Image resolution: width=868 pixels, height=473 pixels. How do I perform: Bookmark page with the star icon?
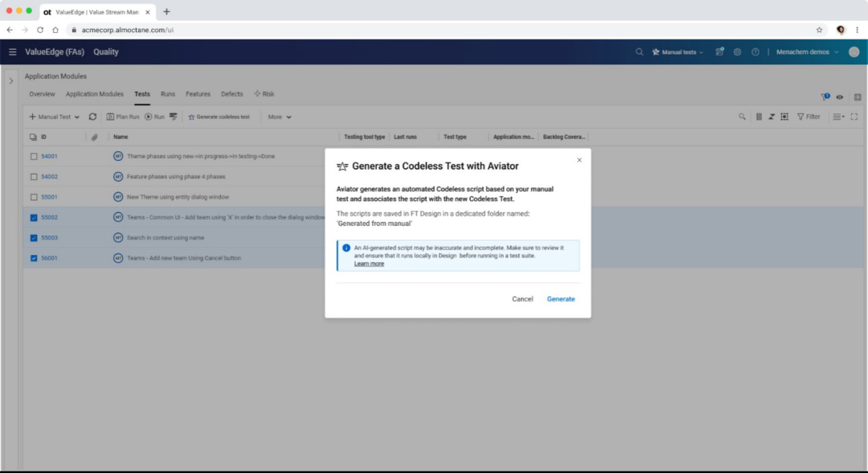819,30
